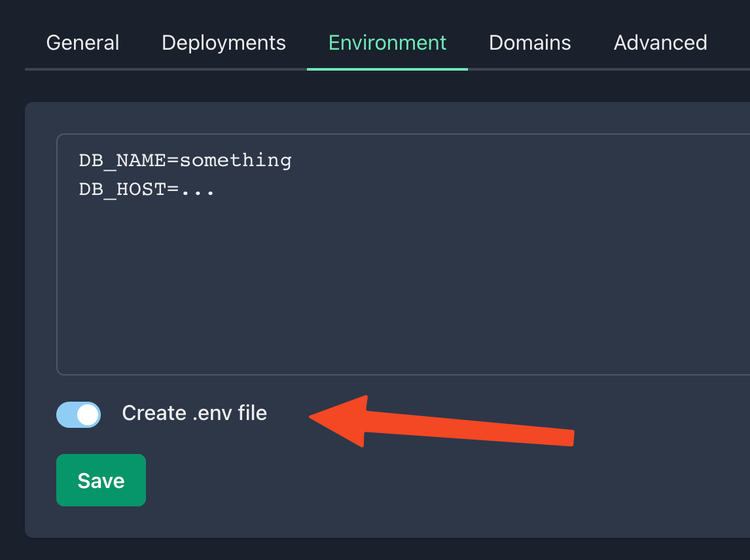The width and height of the screenshot is (750, 560).
Task: Focus the environment variables text area
Action: [x=403, y=254]
